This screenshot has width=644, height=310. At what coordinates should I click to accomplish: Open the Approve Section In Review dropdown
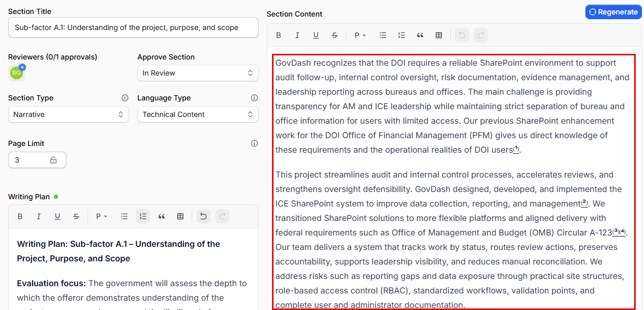click(x=198, y=73)
